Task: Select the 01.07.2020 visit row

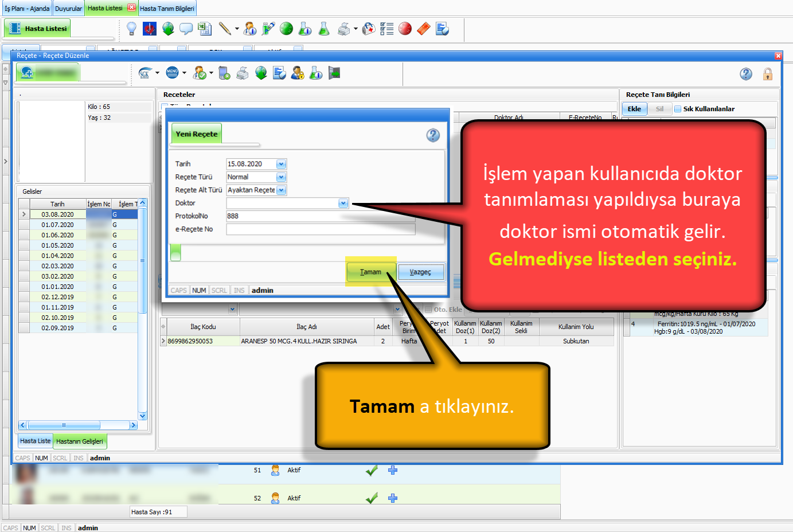Action: [78, 225]
